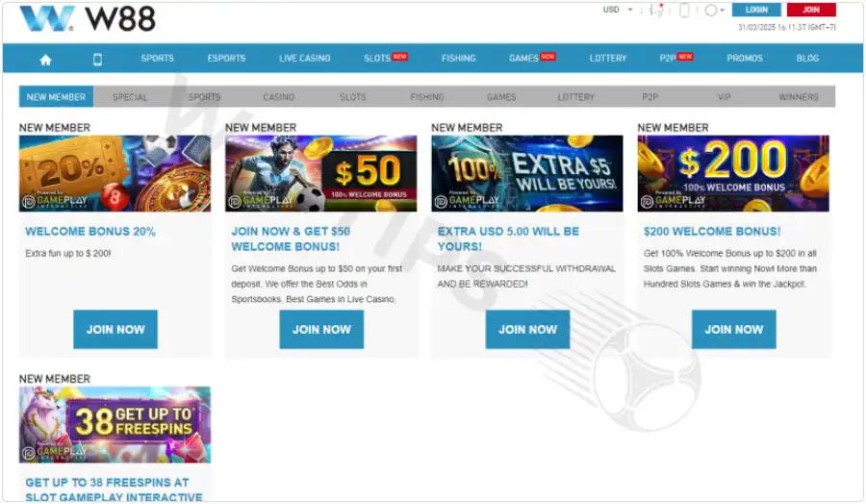Switch to the VIP promo tab
The height and width of the screenshot is (504, 866).
(x=724, y=96)
